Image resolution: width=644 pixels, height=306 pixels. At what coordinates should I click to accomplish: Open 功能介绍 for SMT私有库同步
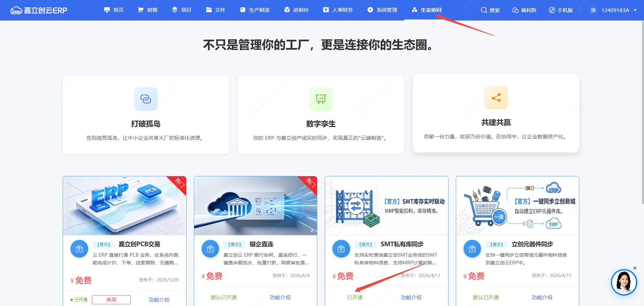411,297
